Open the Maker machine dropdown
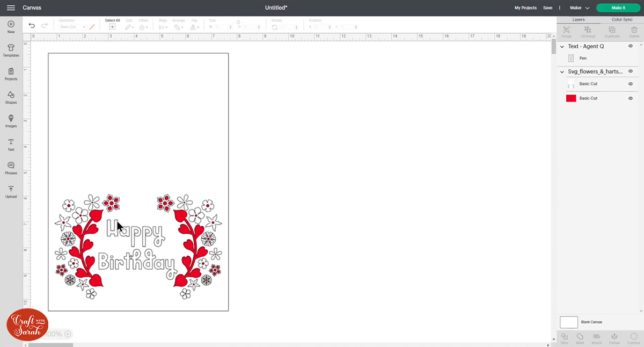This screenshot has height=347, width=644. pos(580,8)
